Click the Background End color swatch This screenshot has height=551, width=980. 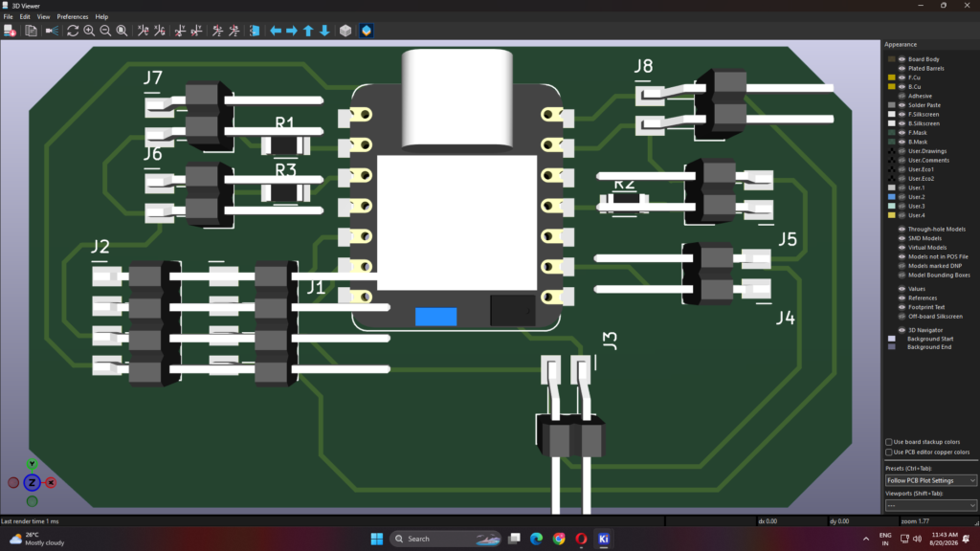click(892, 346)
